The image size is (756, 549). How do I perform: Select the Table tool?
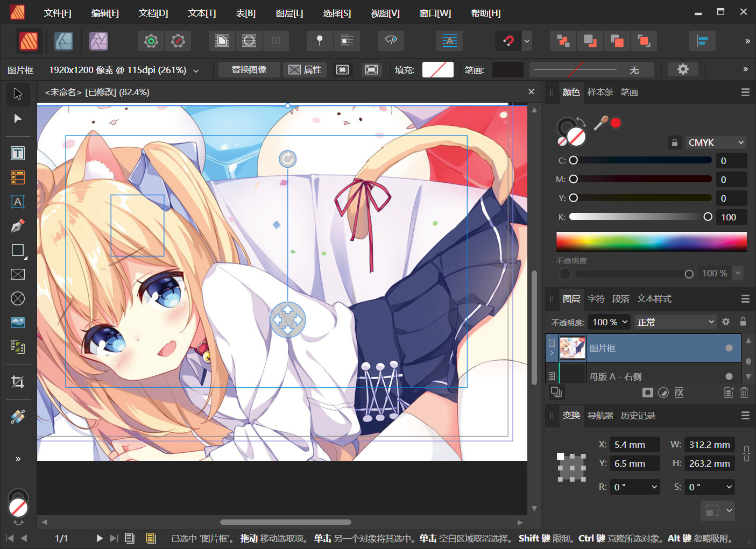tap(18, 177)
